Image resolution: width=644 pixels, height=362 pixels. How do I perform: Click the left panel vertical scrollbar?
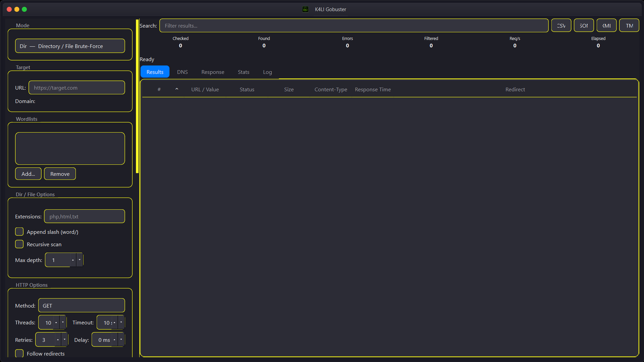point(137,97)
